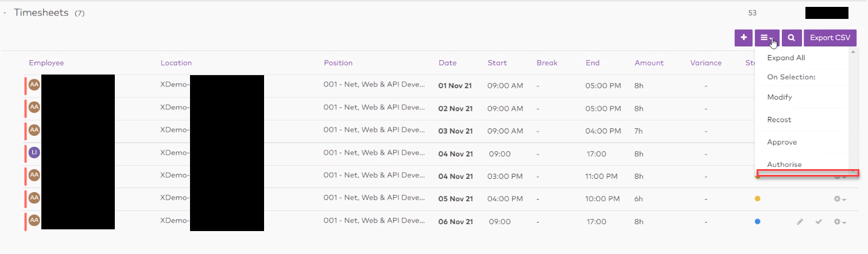The image size is (868, 254).
Task: Click the yellow status dot on 05 Nov row
Action: pyautogui.click(x=757, y=199)
